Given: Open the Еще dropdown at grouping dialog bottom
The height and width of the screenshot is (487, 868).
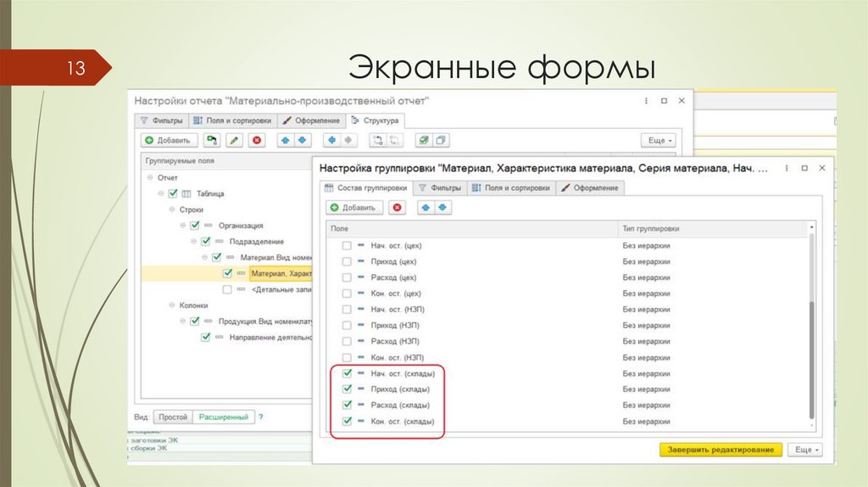Looking at the screenshot, I should coord(806,450).
